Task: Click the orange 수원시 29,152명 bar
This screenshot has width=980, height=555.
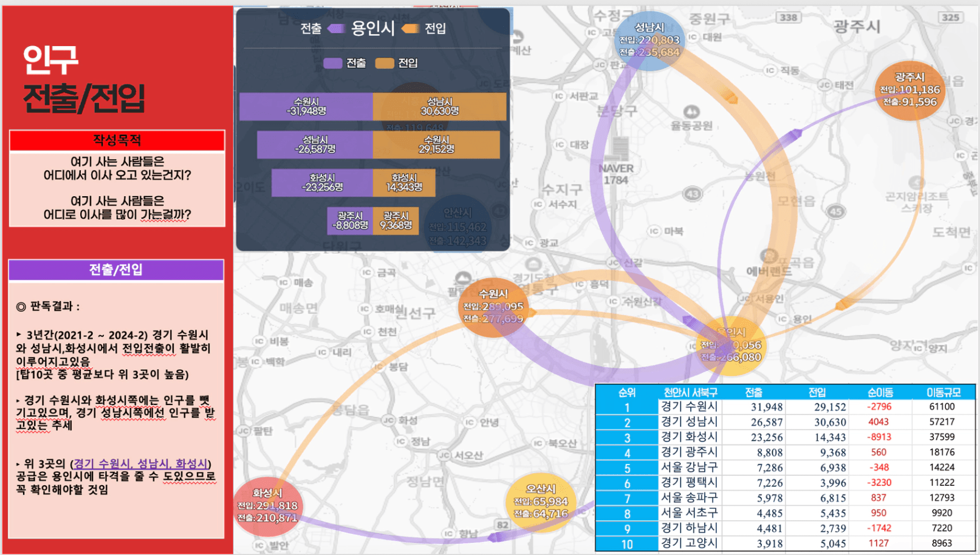Action: click(x=436, y=145)
